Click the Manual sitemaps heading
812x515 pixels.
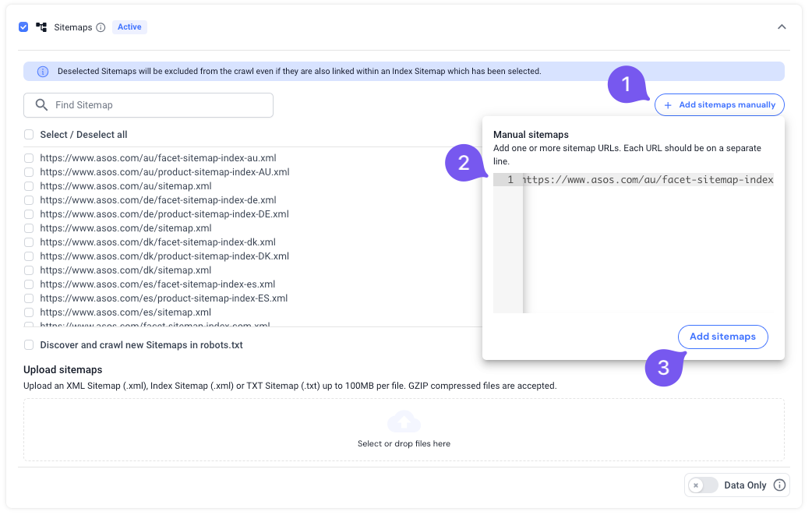(531, 135)
